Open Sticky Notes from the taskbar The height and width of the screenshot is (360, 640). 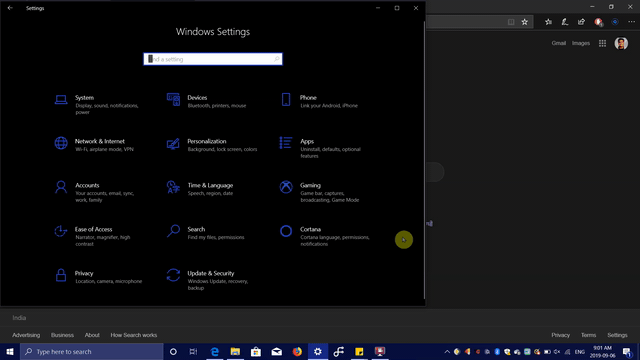click(x=359, y=351)
